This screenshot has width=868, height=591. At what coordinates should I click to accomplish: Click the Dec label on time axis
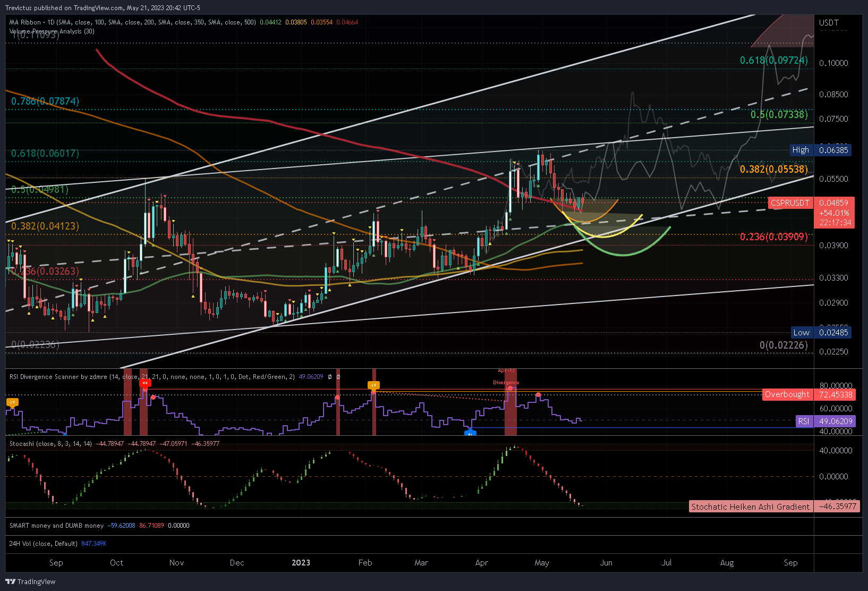pos(237,563)
